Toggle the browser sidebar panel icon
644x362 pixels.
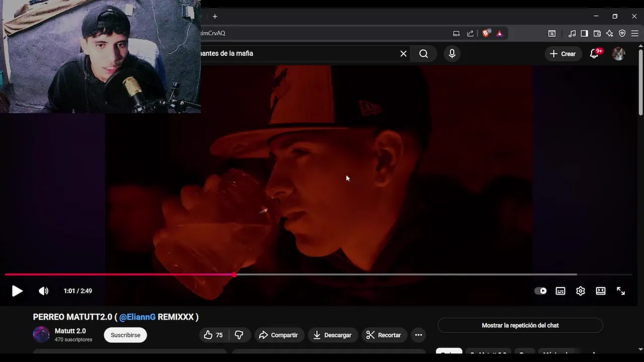[584, 34]
